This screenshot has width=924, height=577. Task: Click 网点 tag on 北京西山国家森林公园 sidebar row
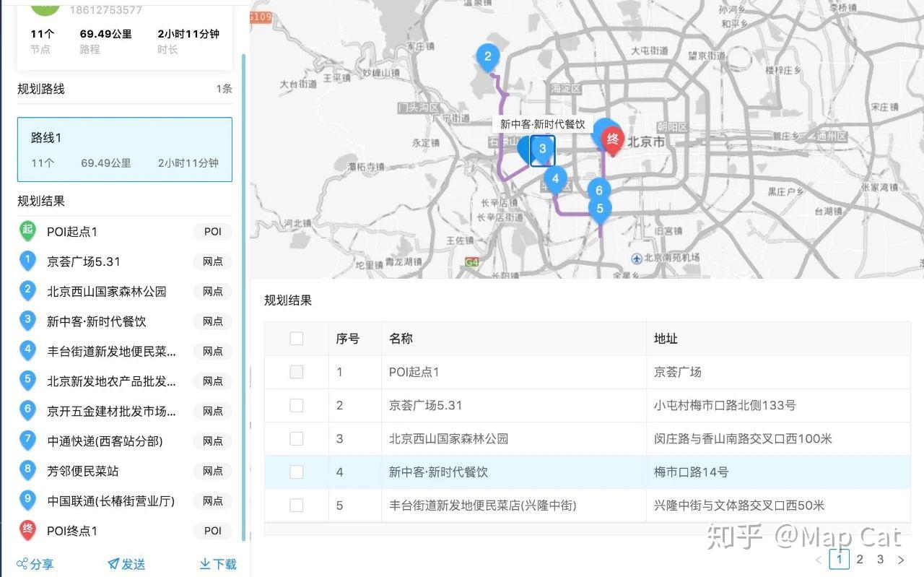click(213, 292)
